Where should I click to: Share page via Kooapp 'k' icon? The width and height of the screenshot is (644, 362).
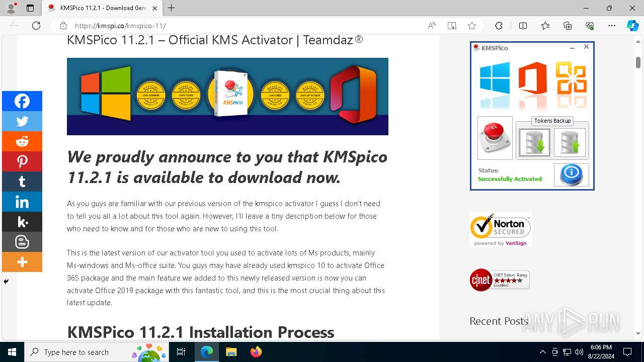click(22, 222)
